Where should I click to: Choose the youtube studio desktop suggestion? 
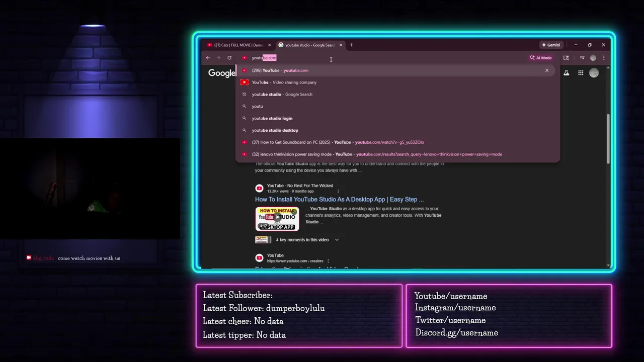(397, 130)
